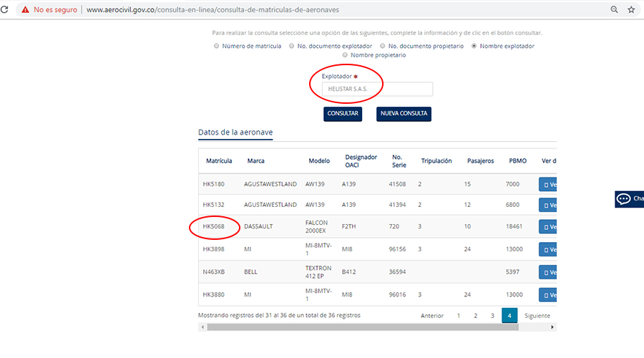Click the browser address bar URL
The image size is (644, 358).
point(213,9)
